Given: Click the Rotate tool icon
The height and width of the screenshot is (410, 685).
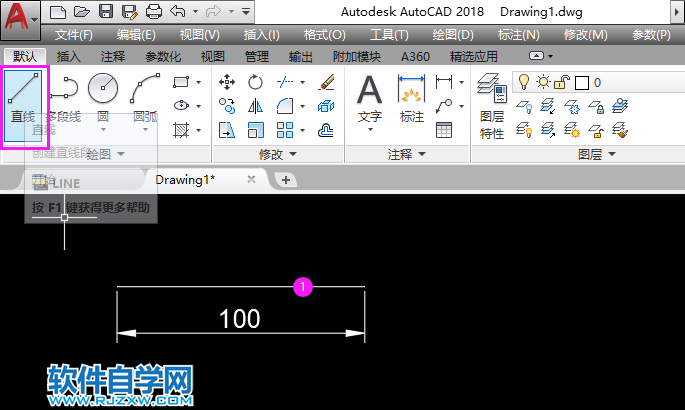Looking at the screenshot, I should tap(255, 82).
